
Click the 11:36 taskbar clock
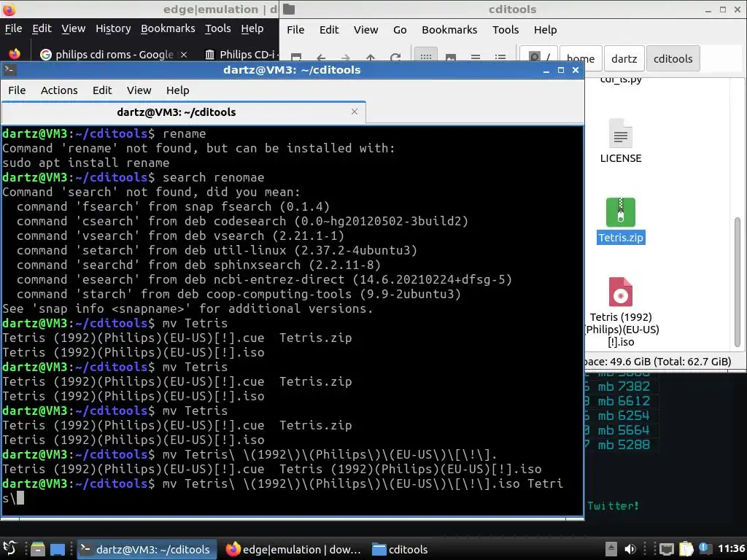coord(731,548)
